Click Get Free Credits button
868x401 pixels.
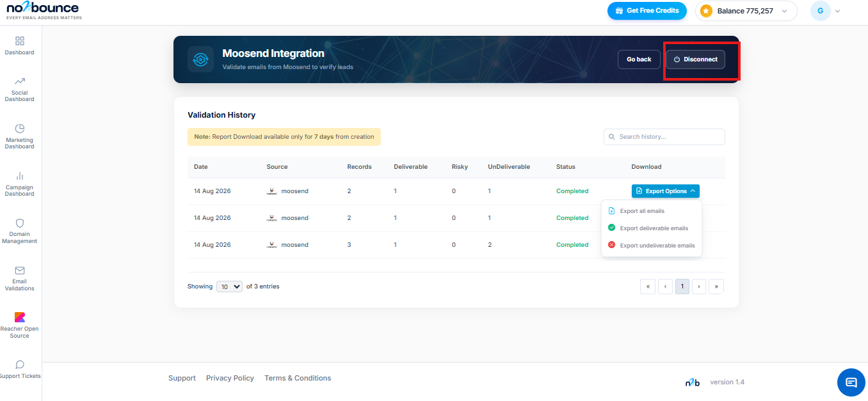[647, 11]
